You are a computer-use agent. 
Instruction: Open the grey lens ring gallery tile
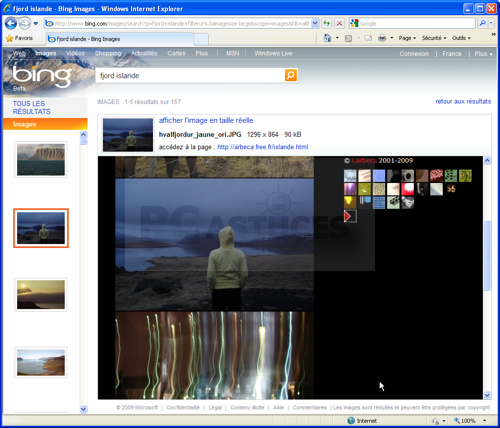407,176
